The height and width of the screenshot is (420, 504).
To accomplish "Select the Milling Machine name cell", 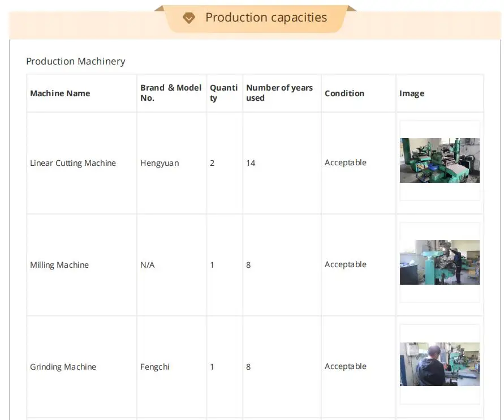I will click(x=59, y=265).
